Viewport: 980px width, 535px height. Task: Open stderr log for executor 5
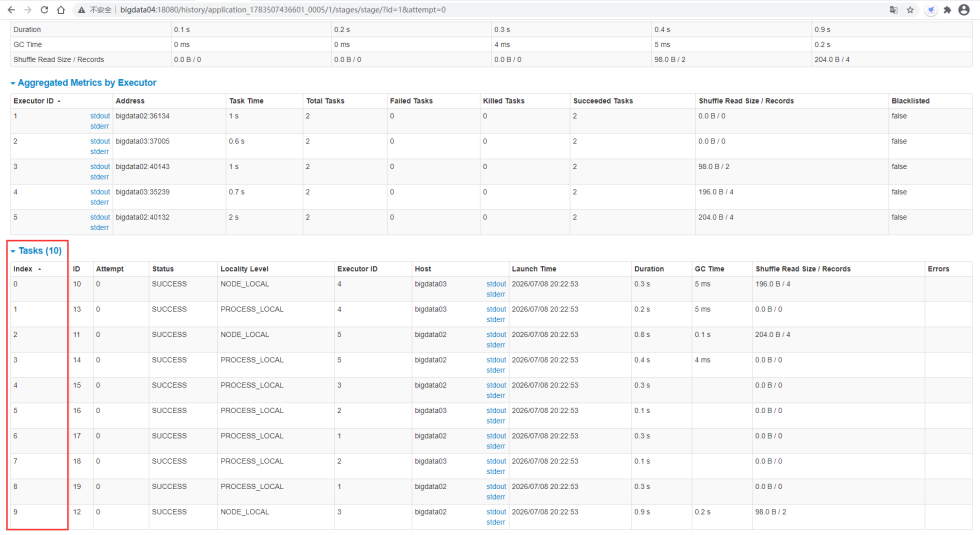100,227
